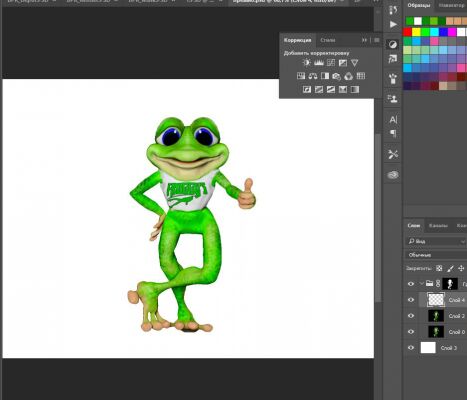Pick the pure blue swatch
This screenshot has height=400, width=467.
pos(443,32)
